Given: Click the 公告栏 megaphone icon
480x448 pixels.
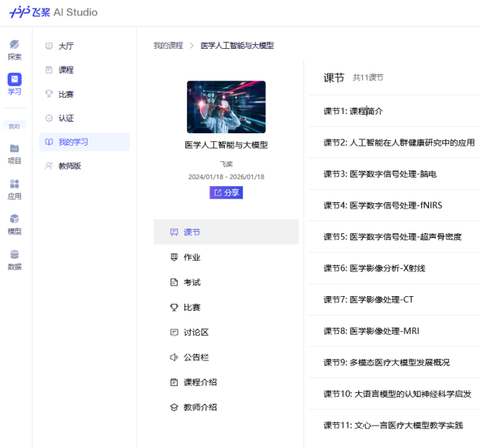Looking at the screenshot, I should (x=174, y=357).
